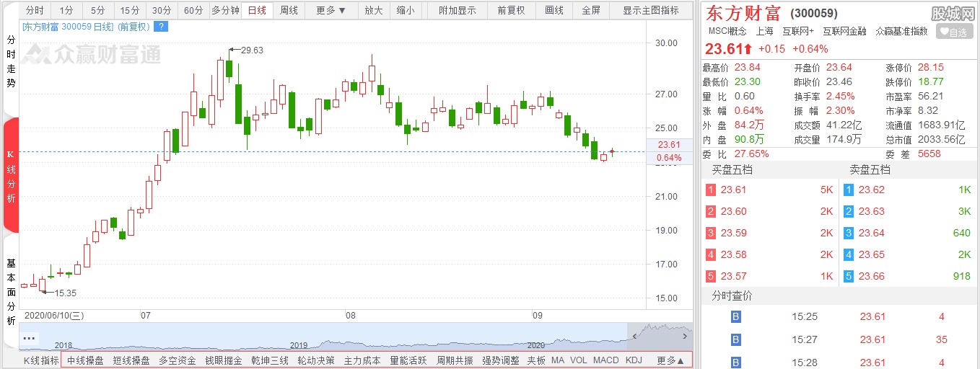980x369 pixels.
Task: Open 分时走势 side tab
Action: pyautogui.click(x=11, y=61)
